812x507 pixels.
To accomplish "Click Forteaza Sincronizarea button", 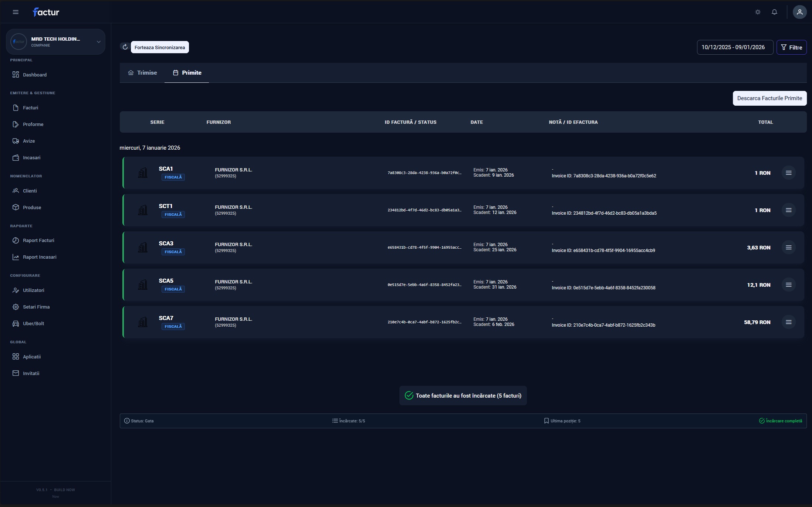I will click(160, 47).
